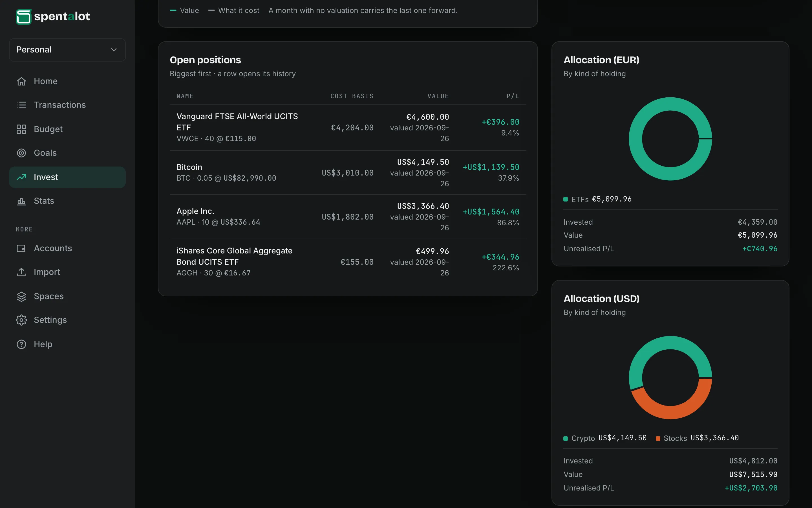
Task: Click the Home house icon
Action: [21, 81]
